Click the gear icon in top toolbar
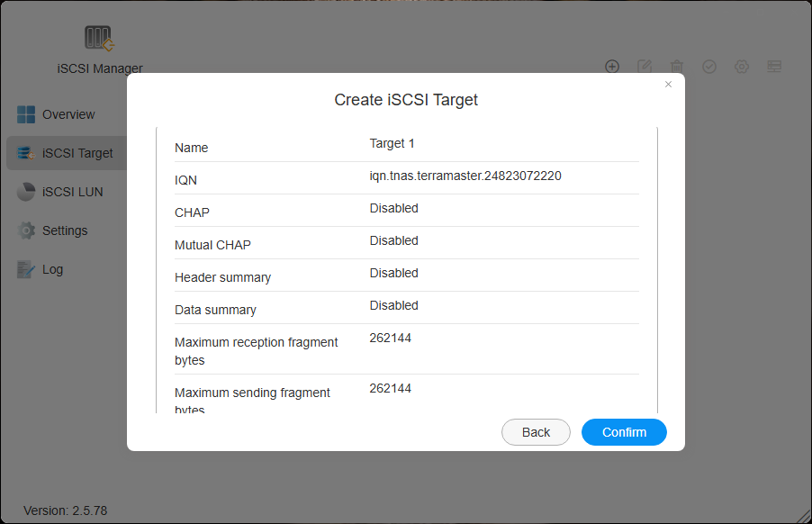The width and height of the screenshot is (812, 524). [x=742, y=67]
